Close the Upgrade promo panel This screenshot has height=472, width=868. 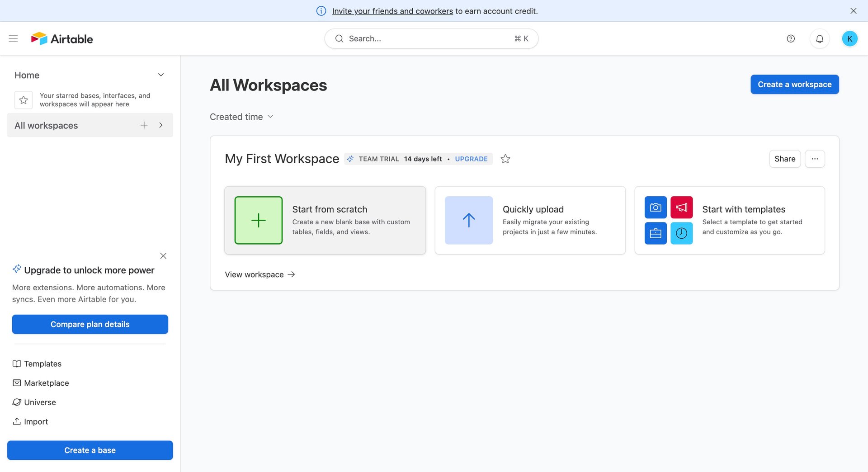(163, 256)
